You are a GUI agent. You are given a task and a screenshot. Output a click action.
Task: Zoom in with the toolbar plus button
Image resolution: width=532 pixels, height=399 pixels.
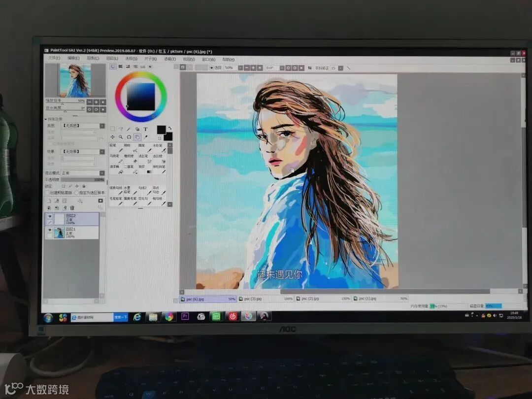[x=253, y=68]
